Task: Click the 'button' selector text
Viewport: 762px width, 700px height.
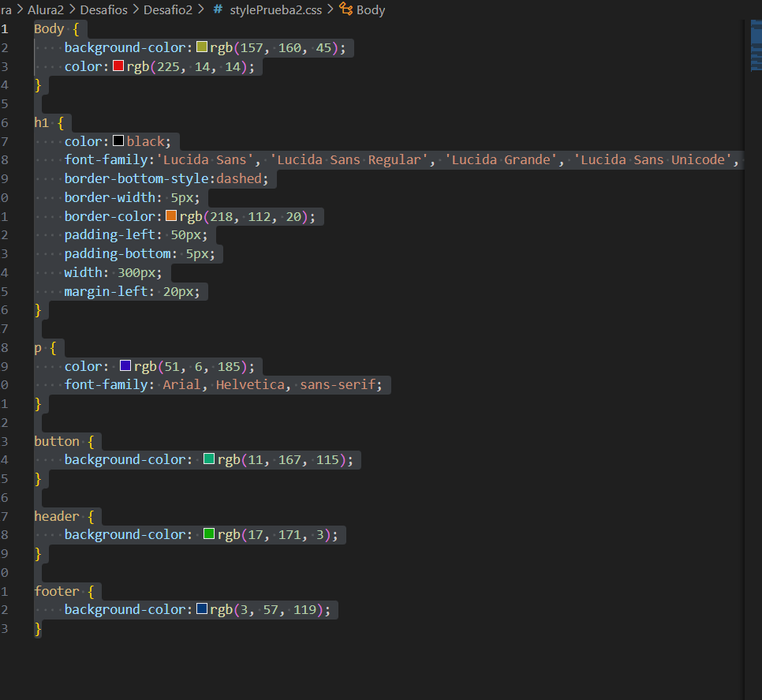Action: pyautogui.click(x=56, y=441)
